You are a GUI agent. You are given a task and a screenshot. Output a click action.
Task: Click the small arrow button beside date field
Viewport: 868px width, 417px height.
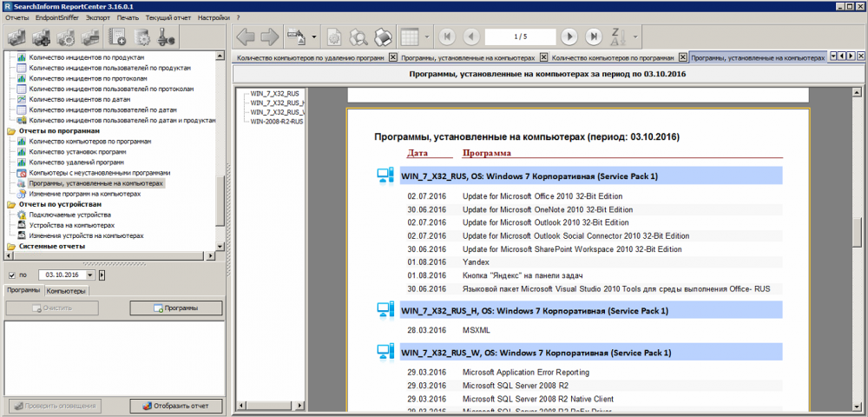pyautogui.click(x=102, y=275)
